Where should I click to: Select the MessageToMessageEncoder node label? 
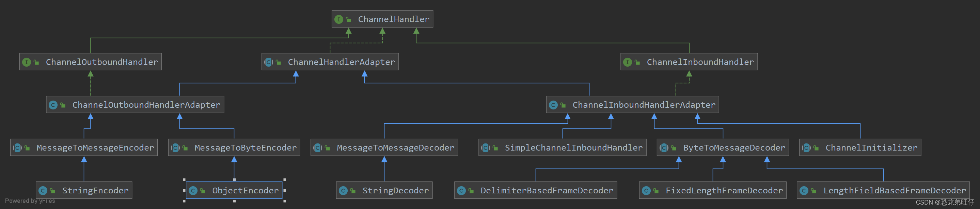click(95, 148)
